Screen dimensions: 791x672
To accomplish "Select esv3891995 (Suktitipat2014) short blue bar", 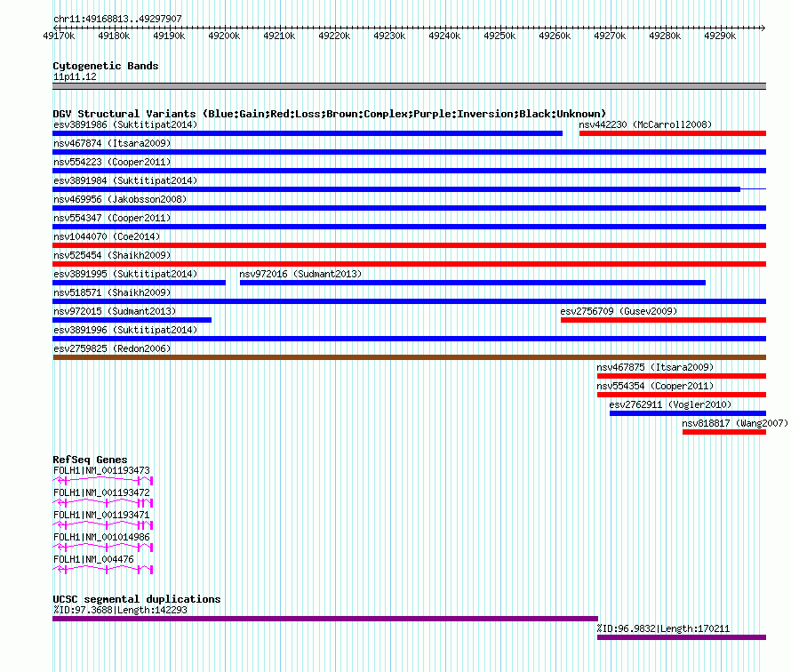I will click(x=139, y=283).
